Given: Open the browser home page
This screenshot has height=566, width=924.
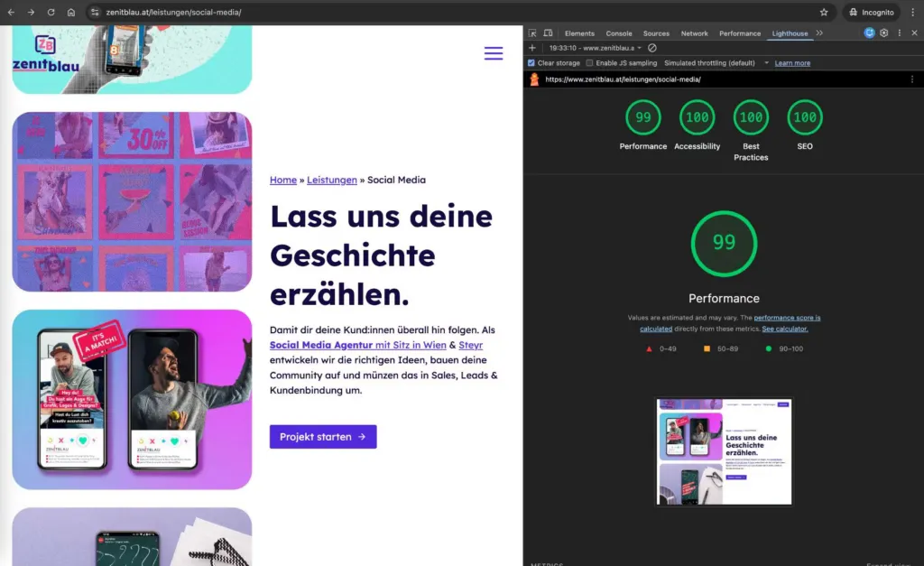Looking at the screenshot, I should 70,13.
